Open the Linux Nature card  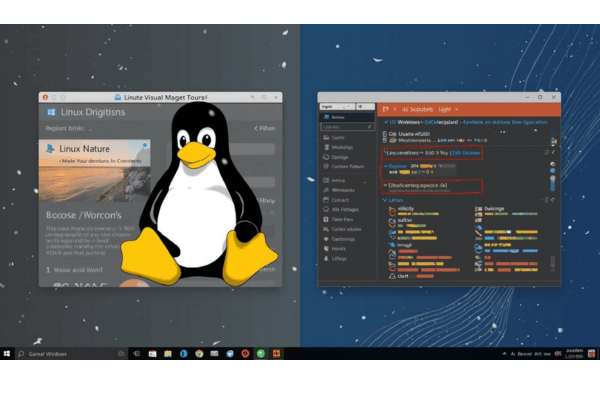(95, 171)
